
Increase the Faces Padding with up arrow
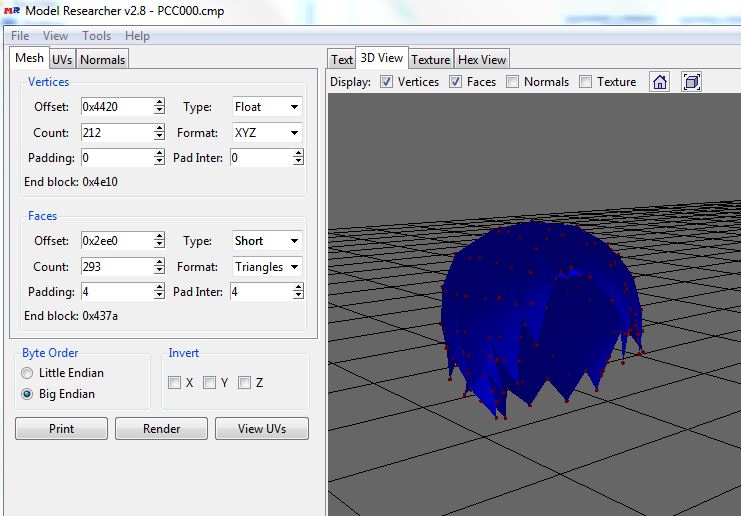coord(159,288)
